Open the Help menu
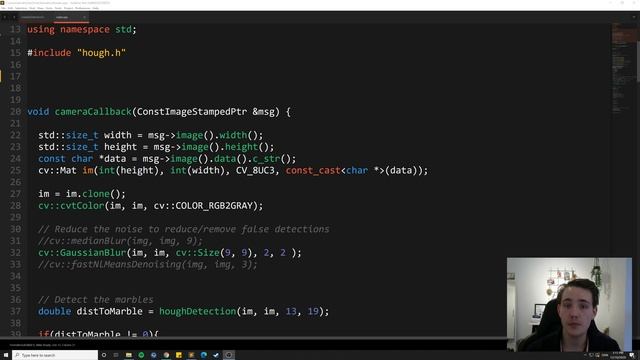 pos(96,8)
